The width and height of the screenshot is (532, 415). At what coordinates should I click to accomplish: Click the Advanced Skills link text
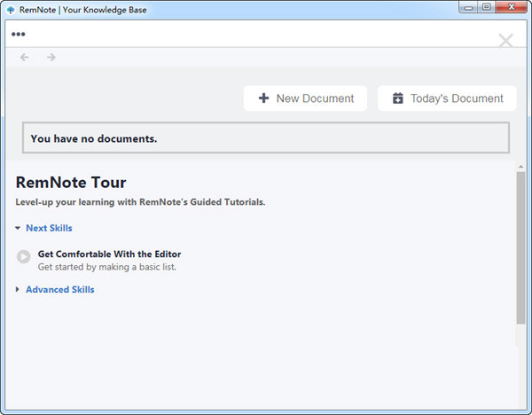[x=59, y=289]
